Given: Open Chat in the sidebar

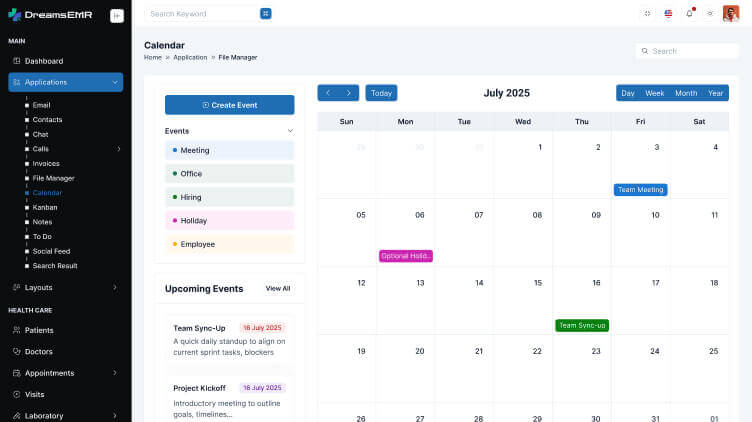Looking at the screenshot, I should tap(40, 134).
